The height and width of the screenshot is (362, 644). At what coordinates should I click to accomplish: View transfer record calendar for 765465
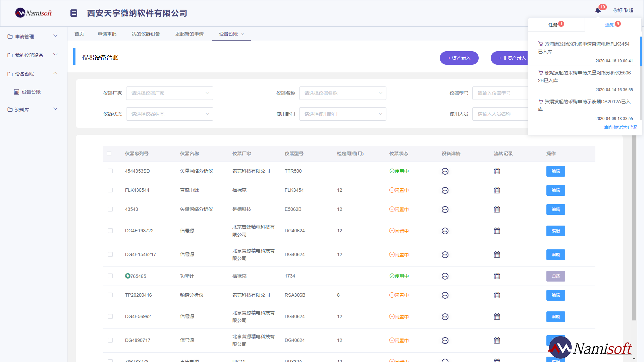[497, 276]
